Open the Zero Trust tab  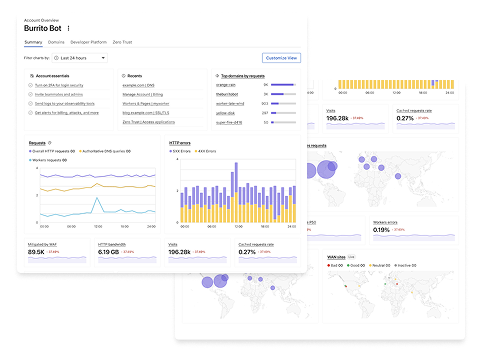(x=122, y=42)
